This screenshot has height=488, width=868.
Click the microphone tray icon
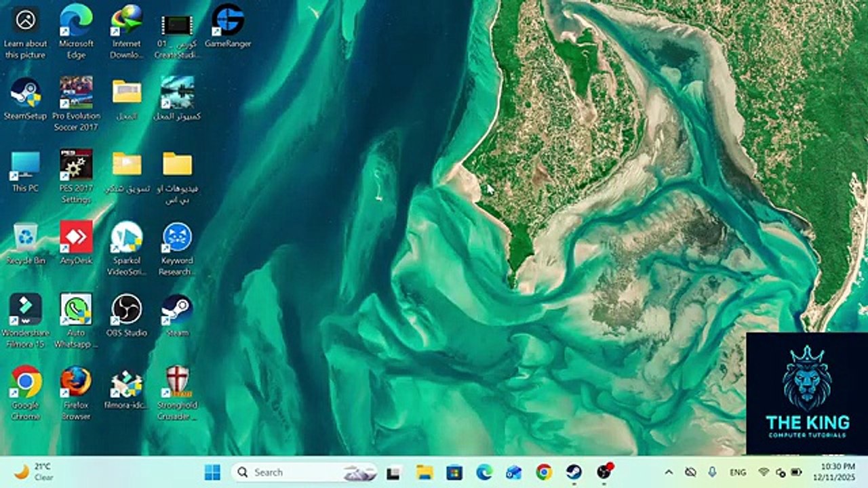(712, 472)
